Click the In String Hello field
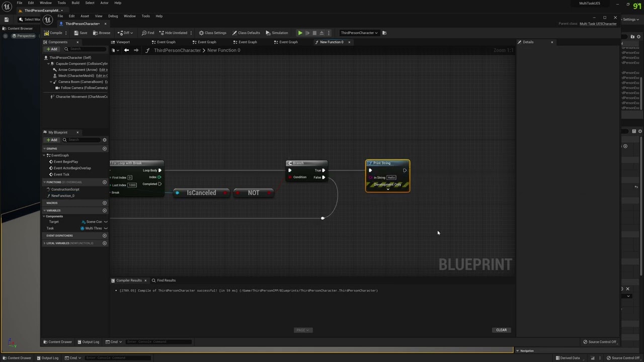This screenshot has width=644, height=362. click(x=391, y=177)
